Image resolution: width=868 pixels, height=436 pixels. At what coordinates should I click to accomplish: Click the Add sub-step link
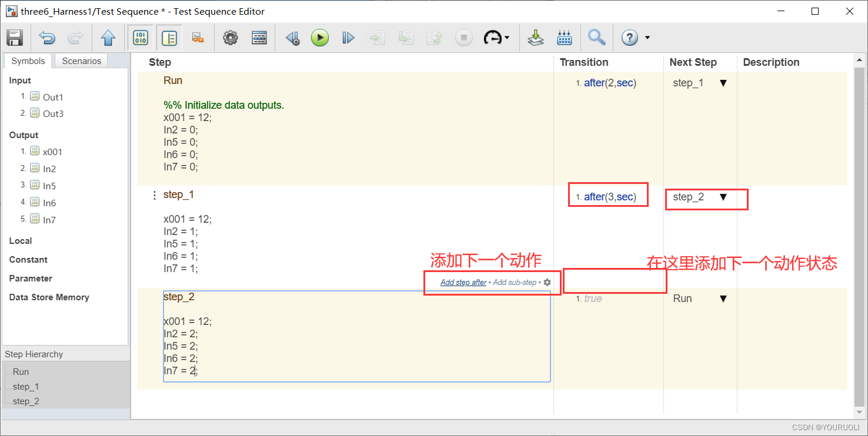(514, 282)
